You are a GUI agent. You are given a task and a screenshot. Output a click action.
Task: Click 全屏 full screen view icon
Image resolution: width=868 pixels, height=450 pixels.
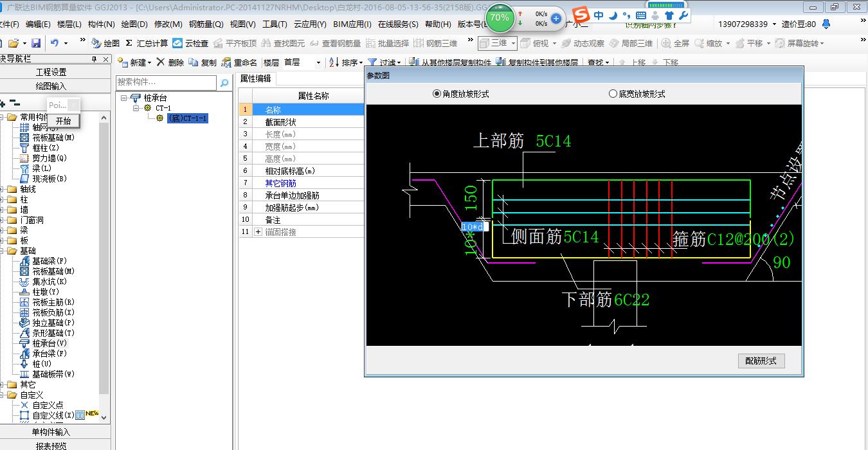(x=676, y=43)
